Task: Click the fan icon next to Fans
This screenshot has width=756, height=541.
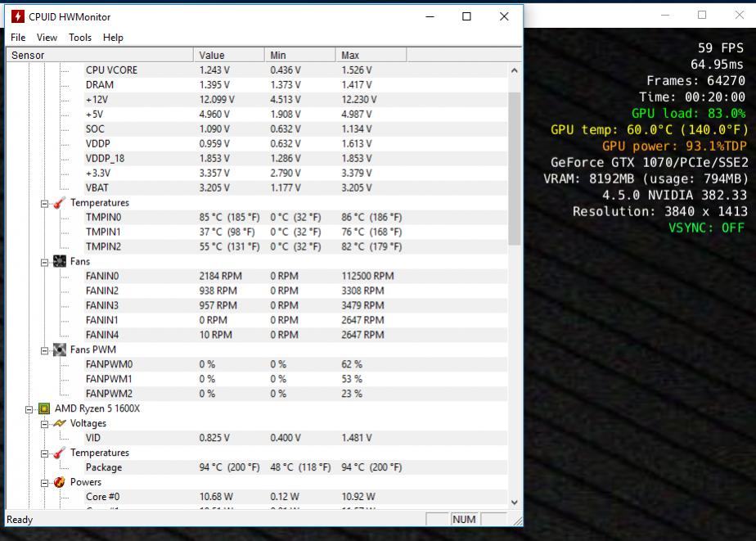Action: click(x=59, y=261)
